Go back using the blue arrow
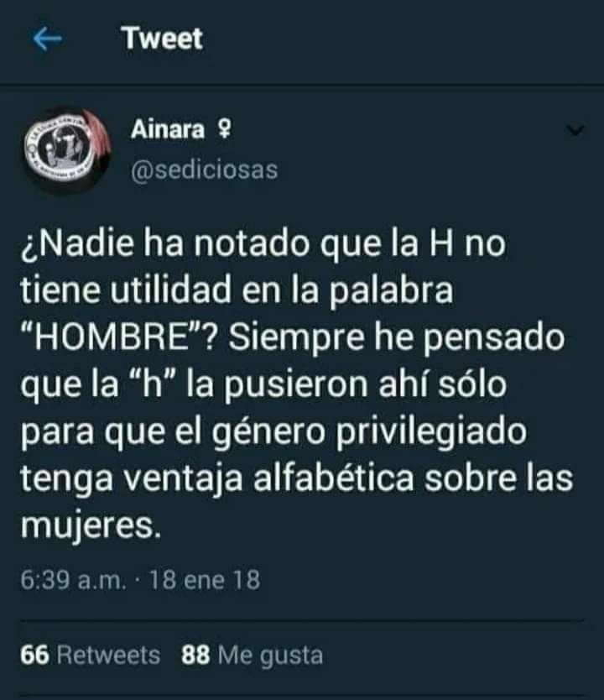This screenshot has width=604, height=700. click(47, 39)
